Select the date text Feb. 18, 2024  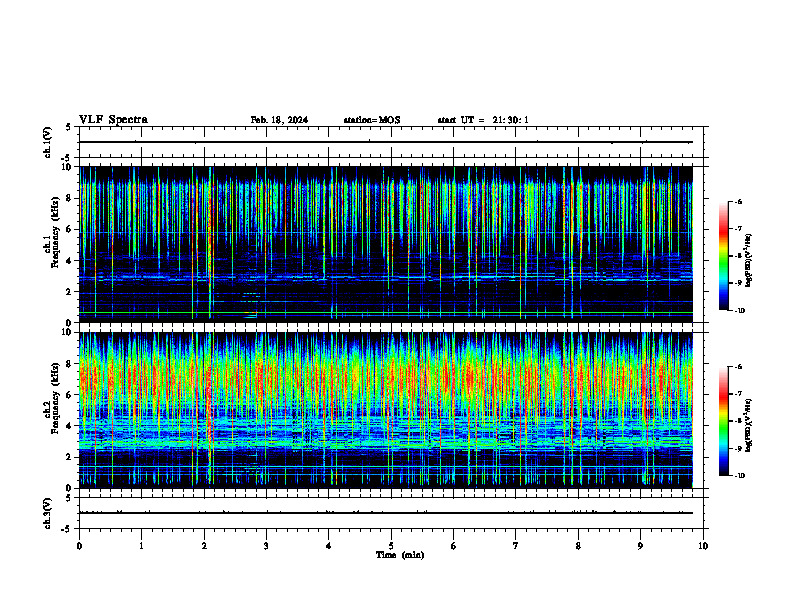[279, 120]
